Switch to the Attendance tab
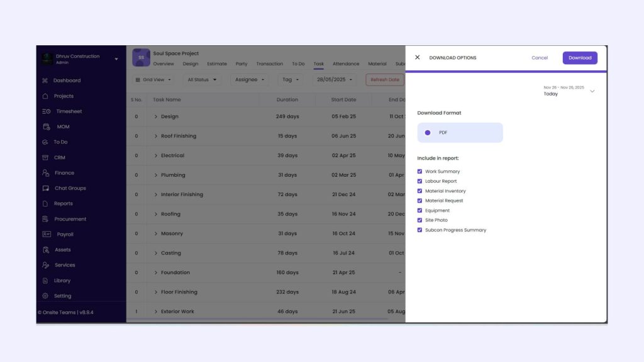 coord(345,64)
